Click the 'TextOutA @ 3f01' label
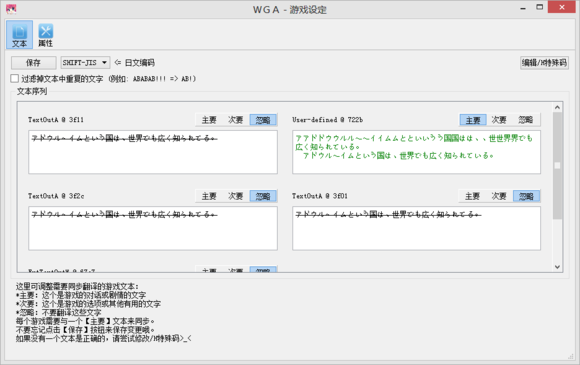Image resolution: width=580 pixels, height=365 pixels. click(320, 196)
